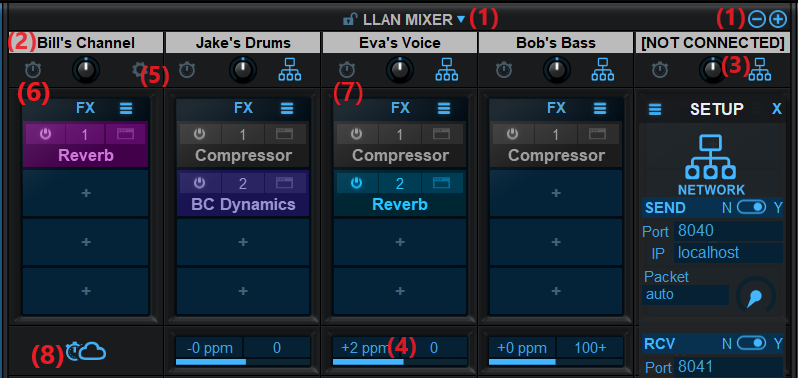Viewport: 798px width, 378px height.
Task: Open network icon on NOT CONNECTED channel
Action: (760, 70)
